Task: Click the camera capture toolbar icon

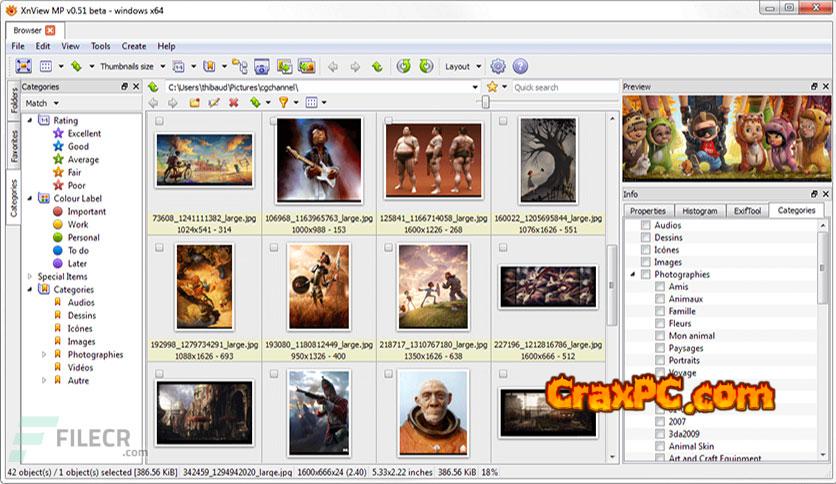Action: (x=262, y=66)
